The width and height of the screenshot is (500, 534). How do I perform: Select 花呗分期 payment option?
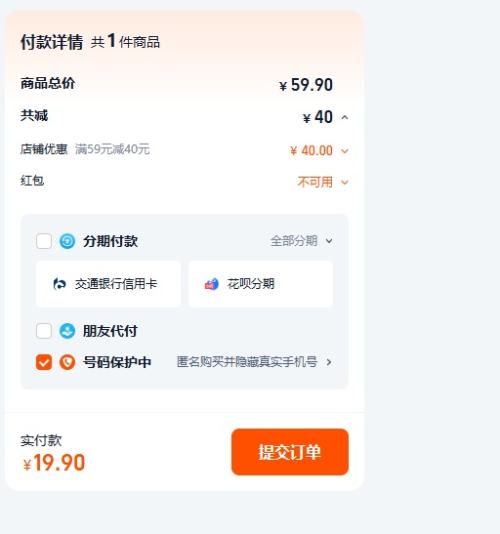click(261, 284)
